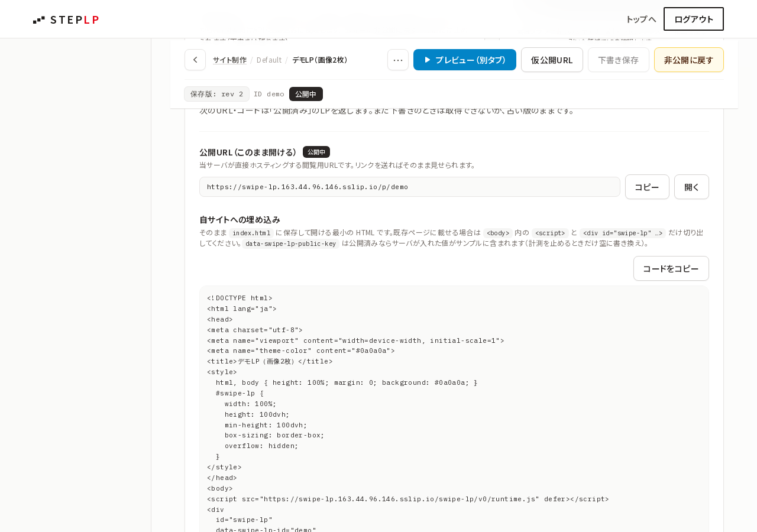The height and width of the screenshot is (532, 757).
Task: Click 非公開に戻す to unpublish
Action: coord(688,60)
